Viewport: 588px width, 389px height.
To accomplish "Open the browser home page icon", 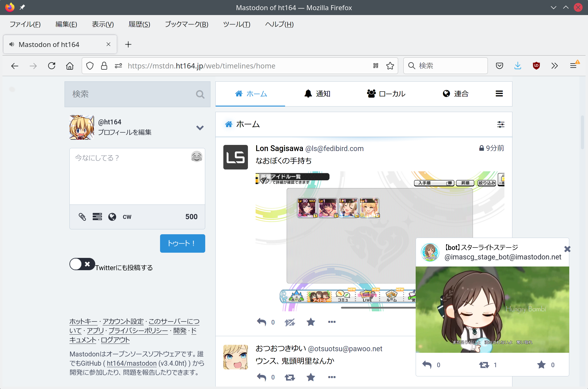I will pyautogui.click(x=70, y=66).
